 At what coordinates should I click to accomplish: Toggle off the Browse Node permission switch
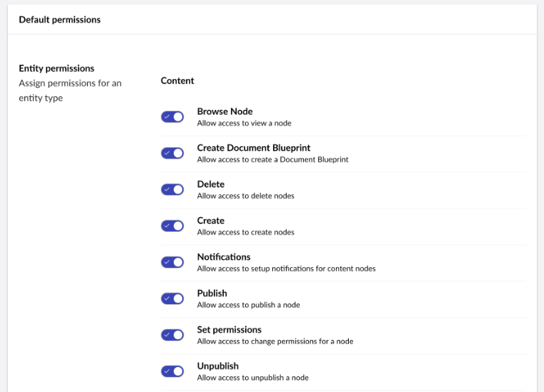tap(172, 117)
